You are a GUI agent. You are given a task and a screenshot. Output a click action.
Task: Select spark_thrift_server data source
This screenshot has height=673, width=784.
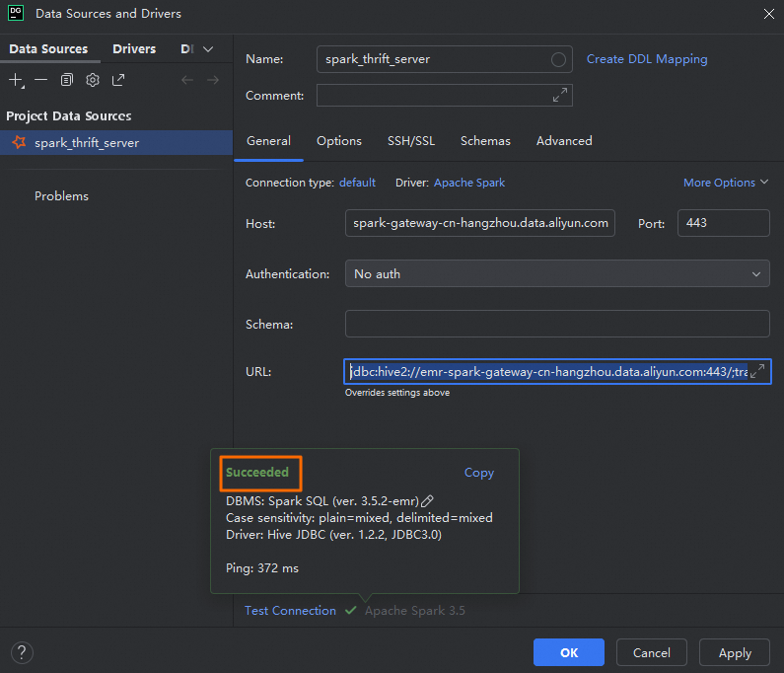pyautogui.click(x=116, y=143)
